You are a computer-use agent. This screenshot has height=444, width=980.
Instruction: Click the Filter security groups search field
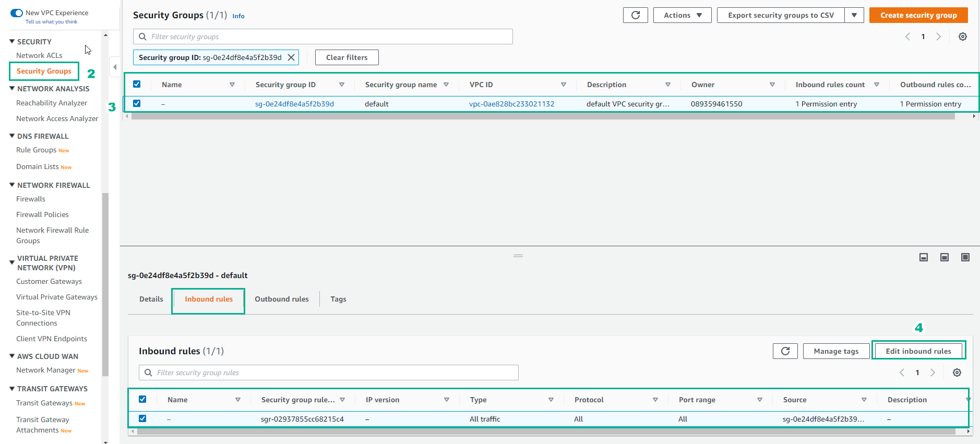click(323, 37)
